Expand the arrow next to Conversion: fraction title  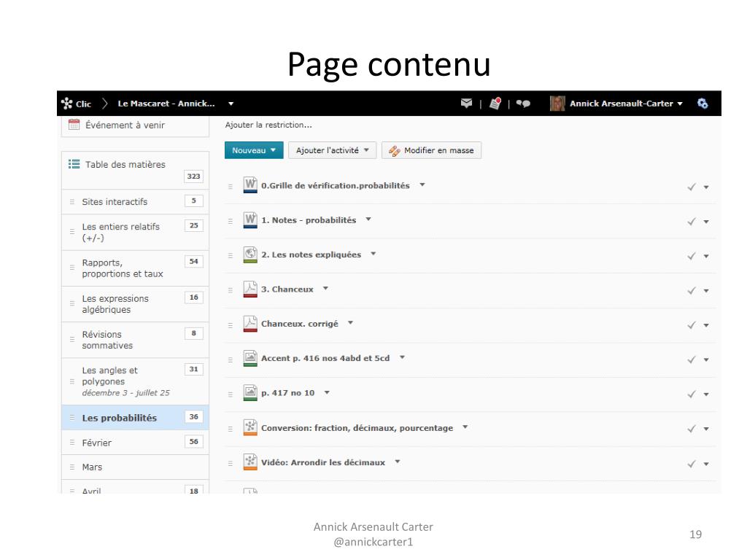(465, 427)
